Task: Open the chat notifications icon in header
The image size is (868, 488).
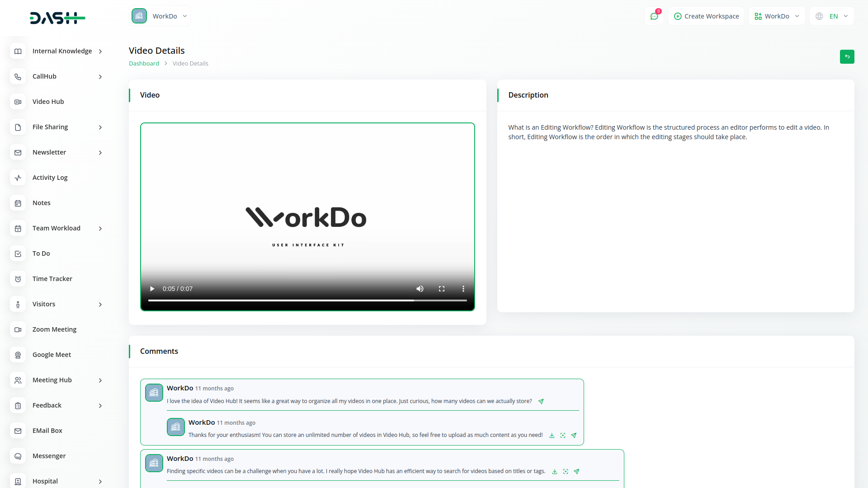Action: click(x=654, y=16)
